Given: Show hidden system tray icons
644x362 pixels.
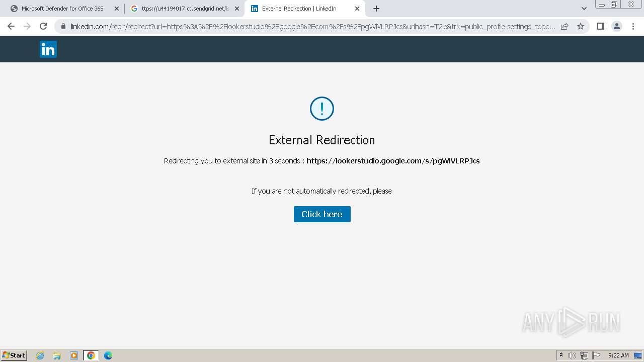Looking at the screenshot, I should pyautogui.click(x=561, y=355).
